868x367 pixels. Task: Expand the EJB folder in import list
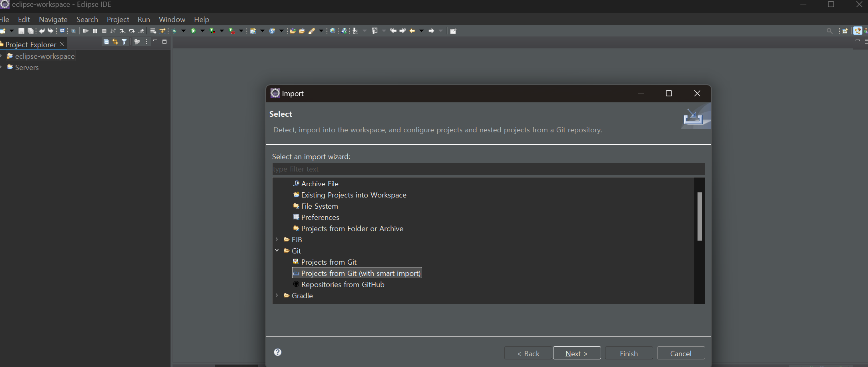pyautogui.click(x=277, y=239)
